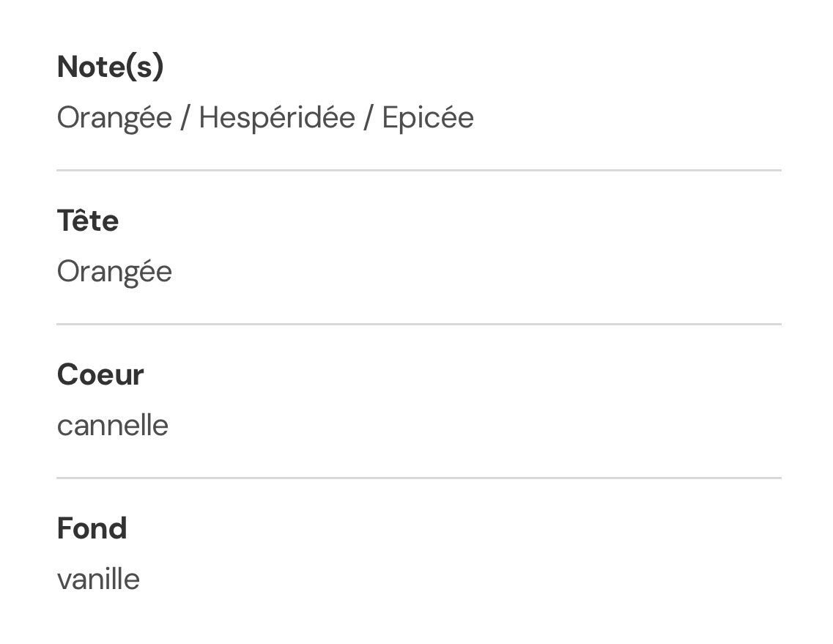Click the capital H in Hespéridée

click(x=209, y=117)
